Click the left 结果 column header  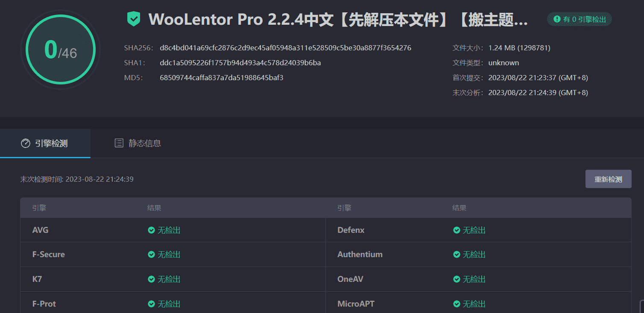click(154, 208)
